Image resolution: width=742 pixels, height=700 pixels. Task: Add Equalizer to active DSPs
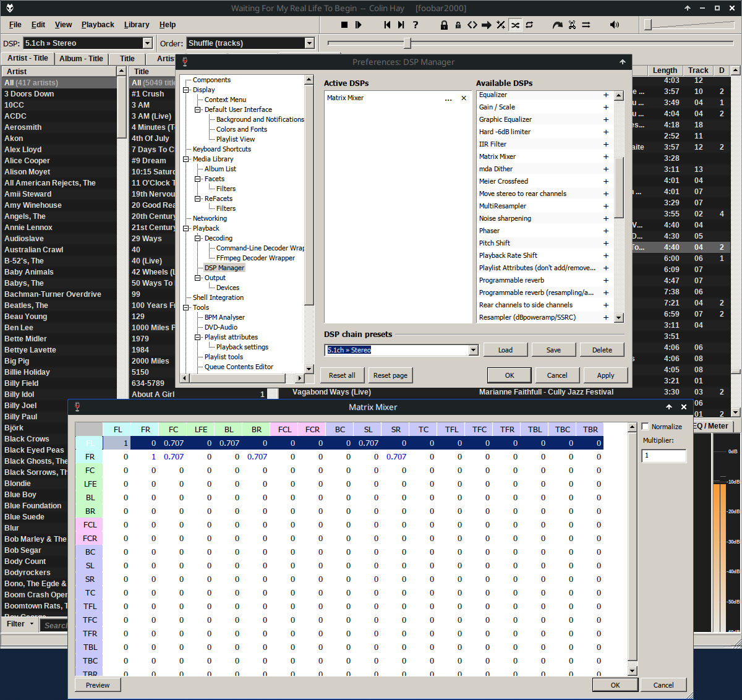606,95
